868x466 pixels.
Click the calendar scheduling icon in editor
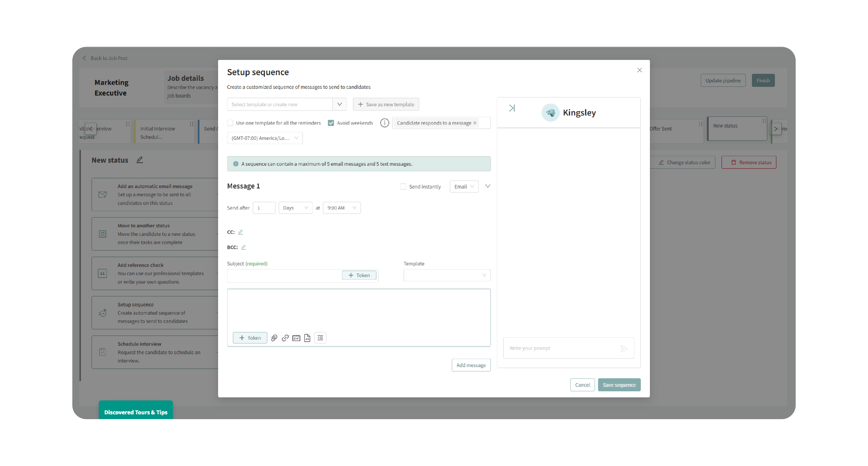pos(296,338)
